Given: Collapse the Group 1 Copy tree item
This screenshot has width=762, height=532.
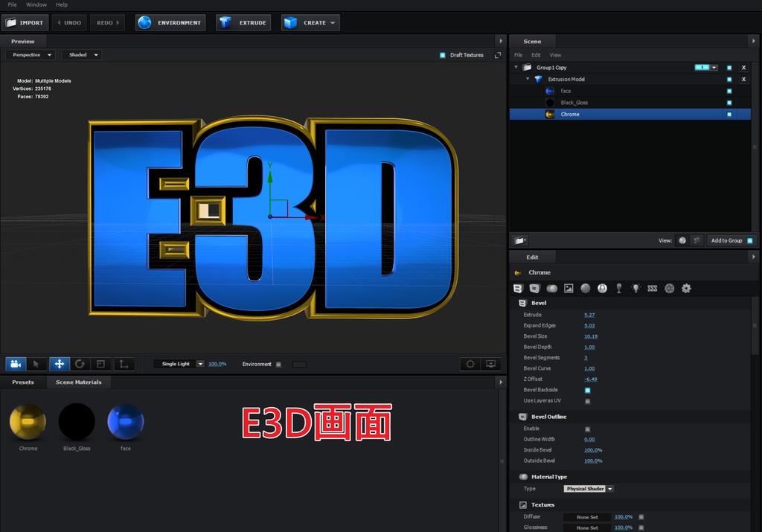Looking at the screenshot, I should (515, 67).
